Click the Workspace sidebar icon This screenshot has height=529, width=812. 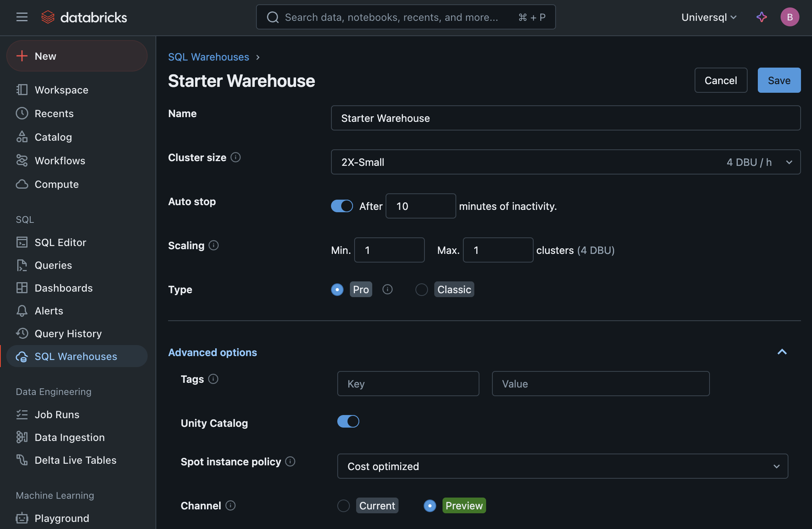pyautogui.click(x=22, y=90)
